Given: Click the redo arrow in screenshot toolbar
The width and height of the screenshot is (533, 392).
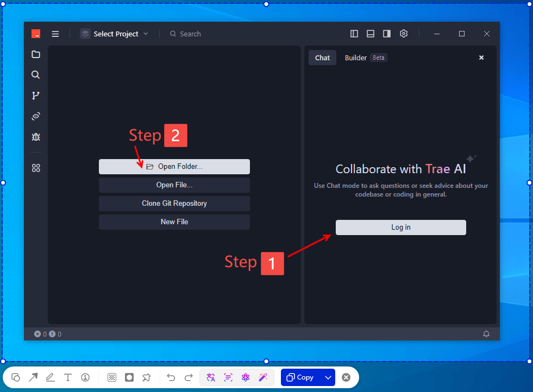Looking at the screenshot, I should [189, 377].
